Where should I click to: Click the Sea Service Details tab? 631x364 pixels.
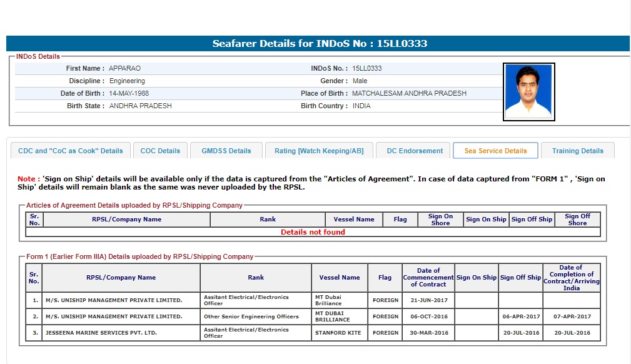[495, 151]
